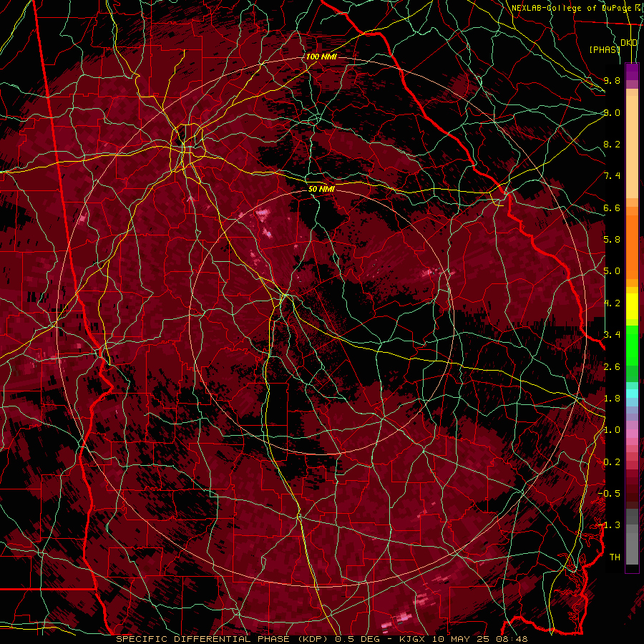Click the (KDP) product abbreviation in the caption
644x644 pixels.
[x=312, y=639]
